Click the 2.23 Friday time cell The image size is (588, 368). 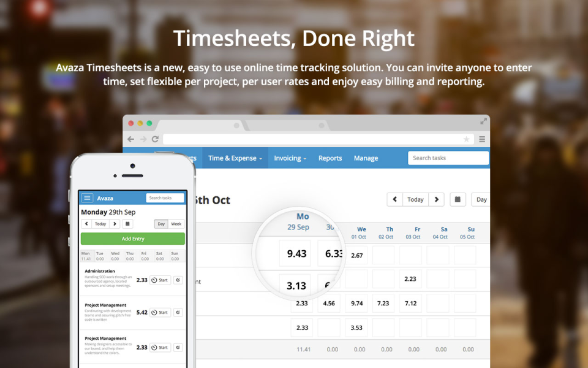click(x=410, y=279)
